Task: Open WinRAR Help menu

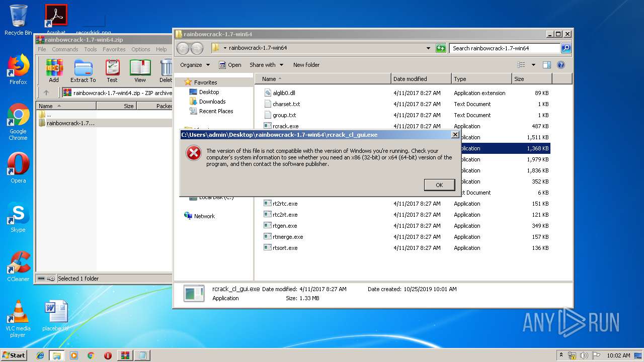Action: click(162, 49)
